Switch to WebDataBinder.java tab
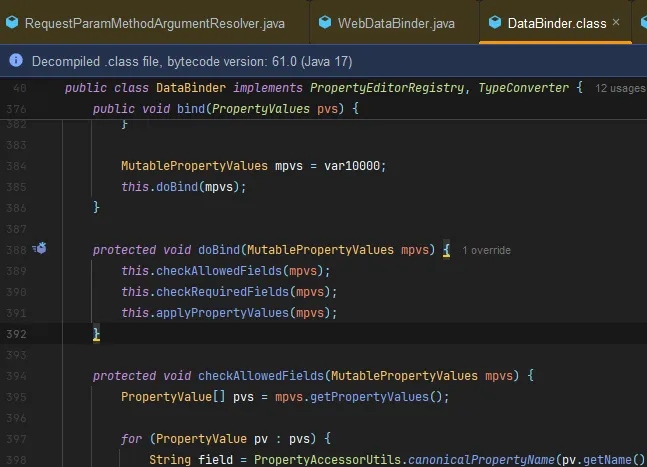This screenshot has width=647, height=467. tap(396, 24)
